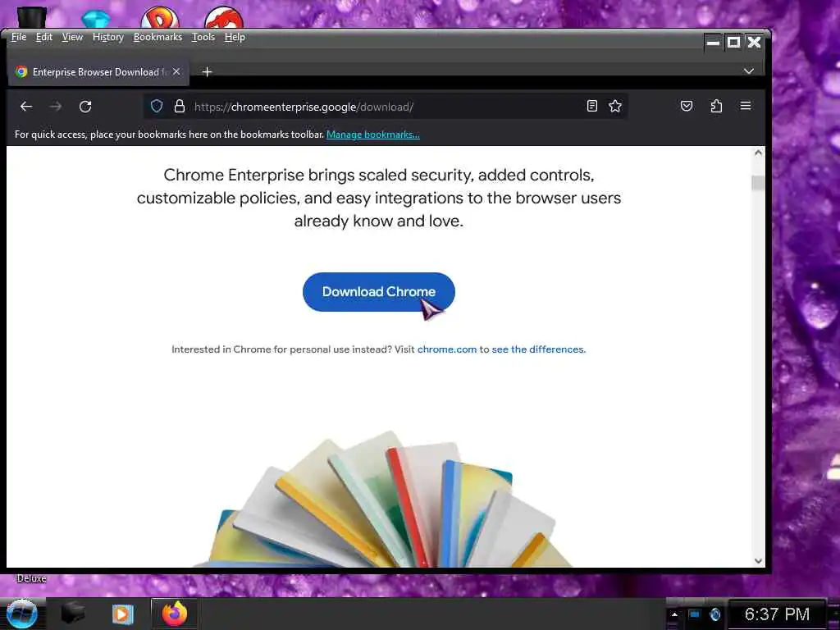Select the blue gem desktop icon
Viewport: 840px width, 630px height.
click(x=96, y=20)
